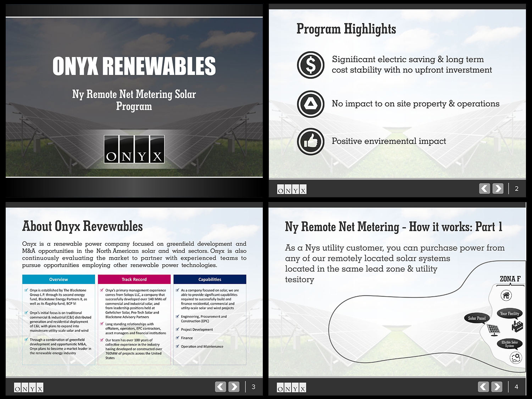Select the Overview column header
Screen dimensions: 532x399
pos(59,279)
